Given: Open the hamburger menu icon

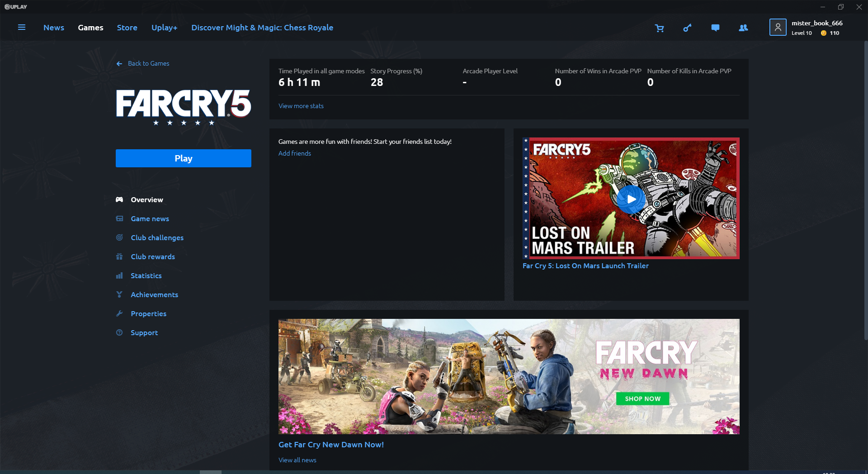Looking at the screenshot, I should (x=21, y=28).
